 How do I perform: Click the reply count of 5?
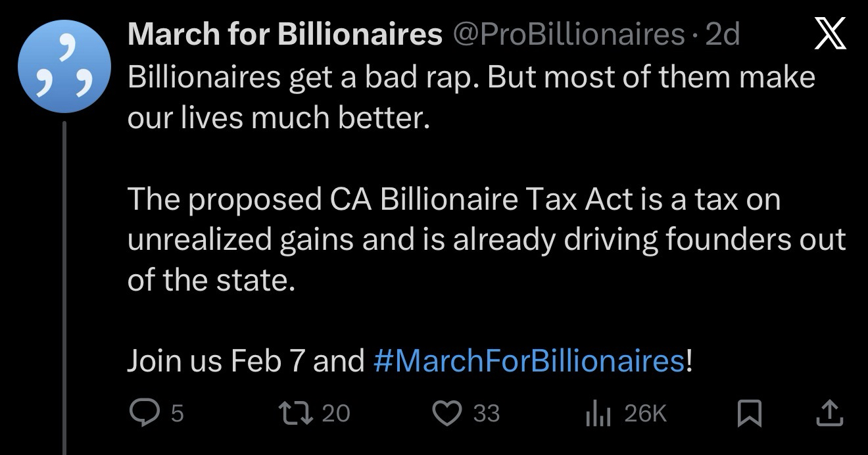(176, 414)
